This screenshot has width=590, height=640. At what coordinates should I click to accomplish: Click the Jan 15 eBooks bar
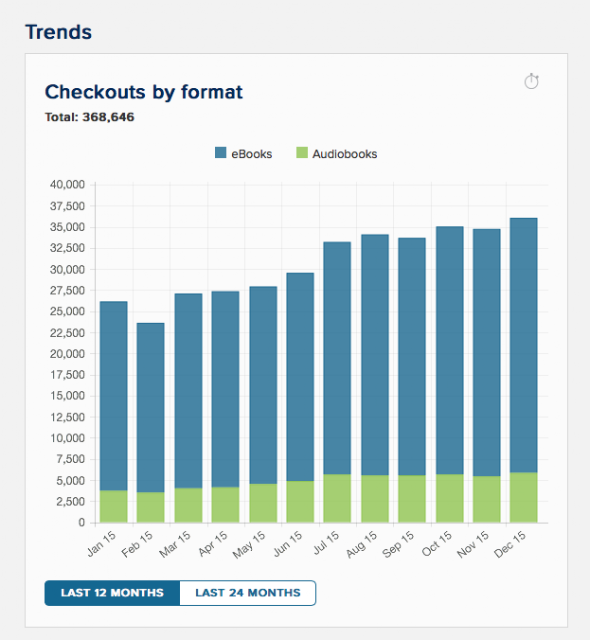113,396
